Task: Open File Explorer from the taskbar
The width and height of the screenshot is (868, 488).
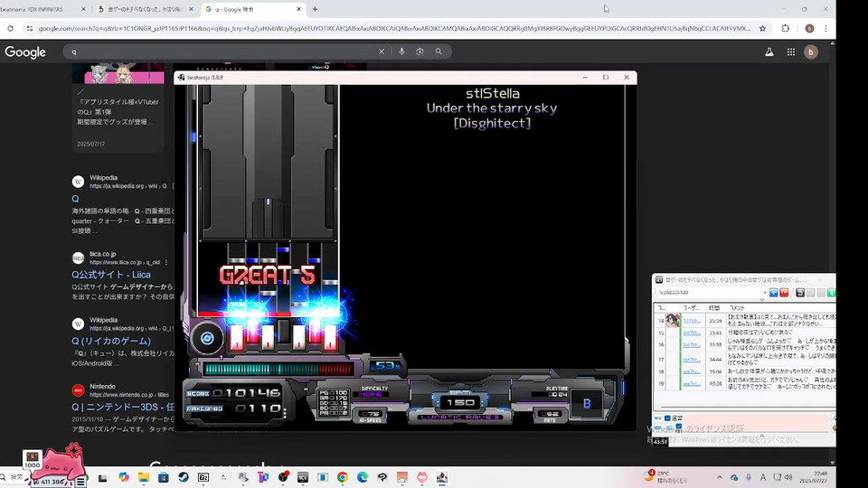Action: (144, 477)
